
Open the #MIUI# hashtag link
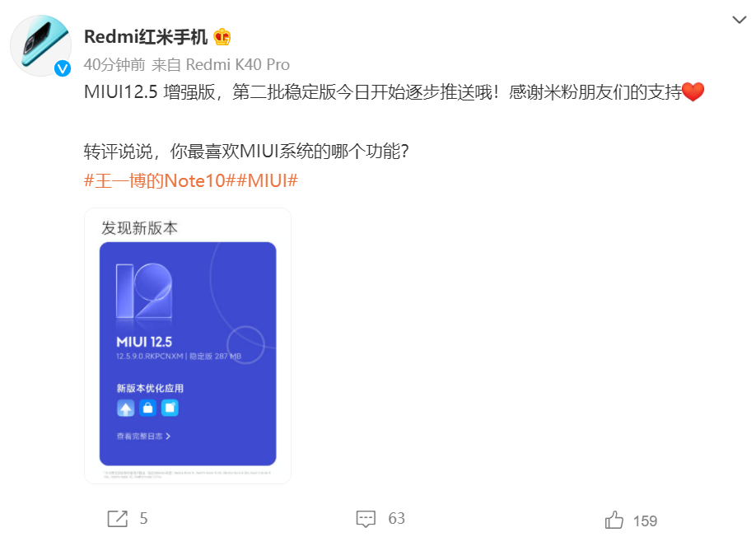coord(267,180)
